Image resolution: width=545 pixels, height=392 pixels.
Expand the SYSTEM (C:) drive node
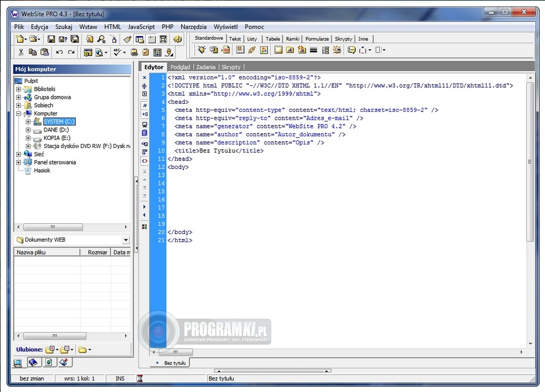(x=28, y=121)
